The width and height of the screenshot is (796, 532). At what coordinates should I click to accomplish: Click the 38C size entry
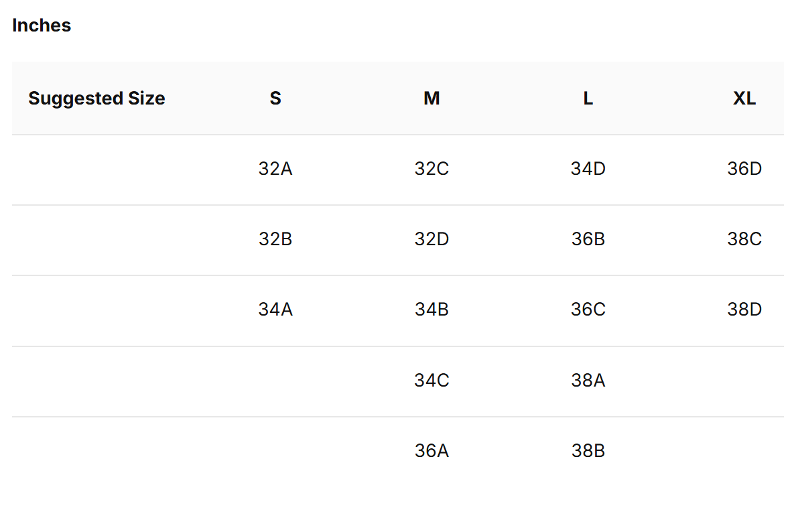coord(744,239)
